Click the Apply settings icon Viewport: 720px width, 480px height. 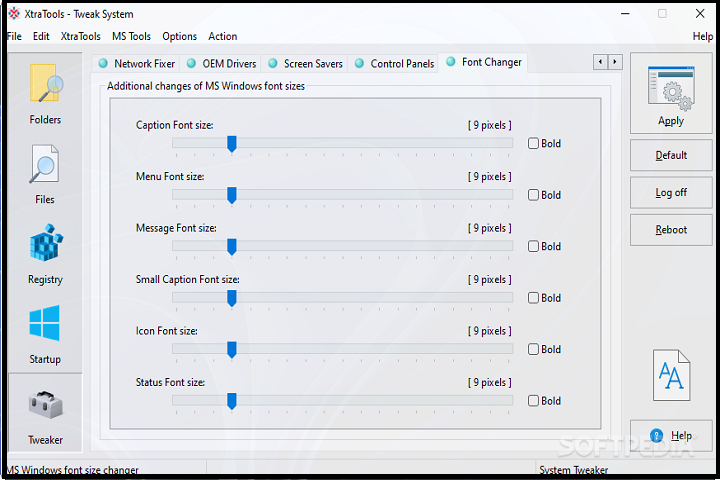coord(671,91)
